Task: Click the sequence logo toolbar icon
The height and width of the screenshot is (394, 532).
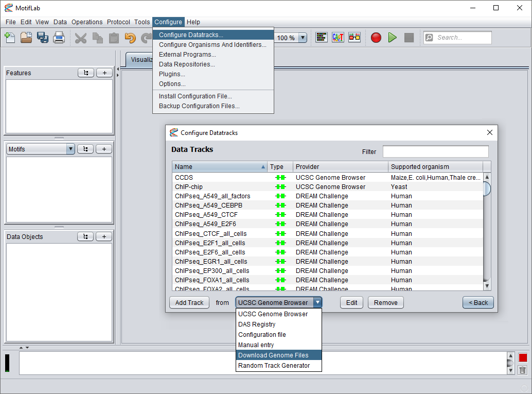Action: 338,38
